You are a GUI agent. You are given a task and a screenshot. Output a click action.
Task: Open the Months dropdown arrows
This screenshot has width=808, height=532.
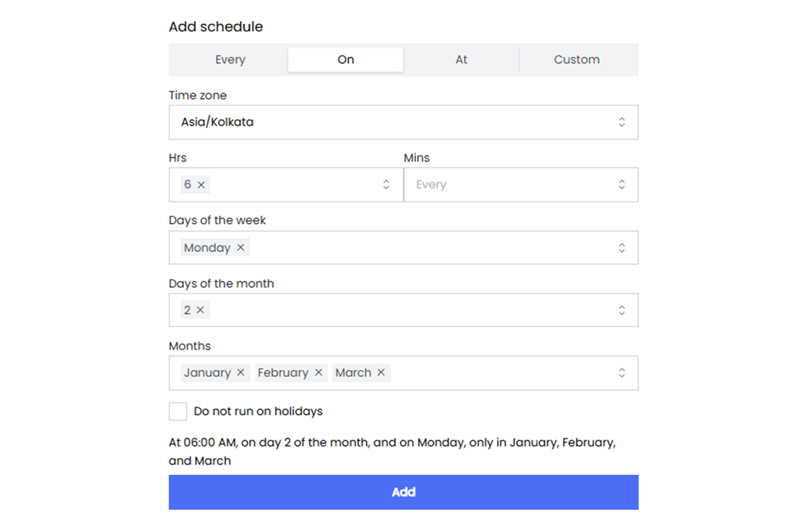click(x=622, y=372)
